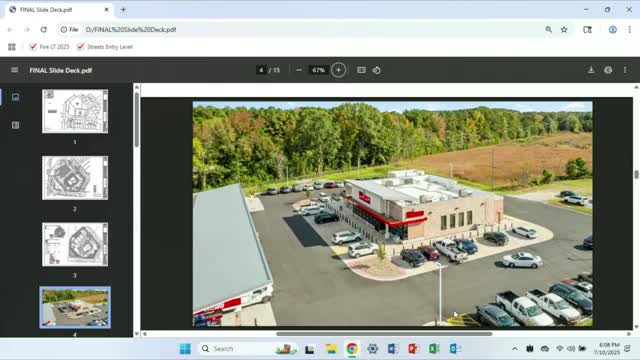640x360 pixels.
Task: Click the fit to page icon
Action: [x=361, y=70]
